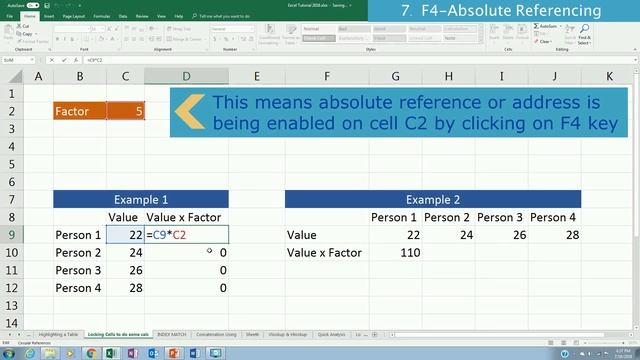The image size is (640, 360).
Task: Collapse the ribbon with the arrow
Action: (x=635, y=49)
